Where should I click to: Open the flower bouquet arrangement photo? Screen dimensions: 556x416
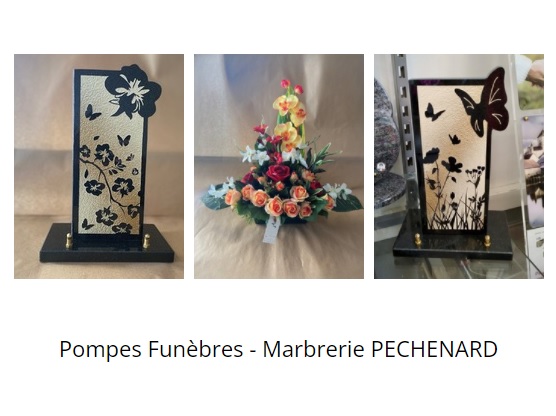click(x=279, y=166)
